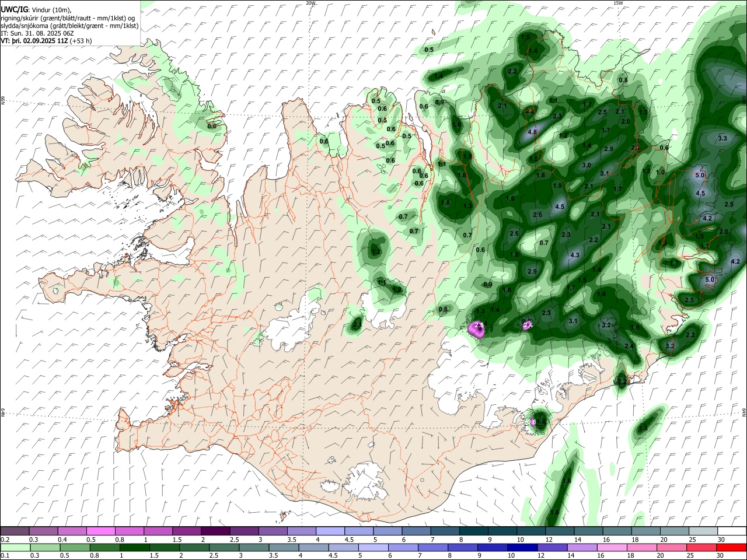The width and height of the screenshot is (747, 560).
Task: Click the 3.3 precipitation value on the map
Action: [x=722, y=138]
